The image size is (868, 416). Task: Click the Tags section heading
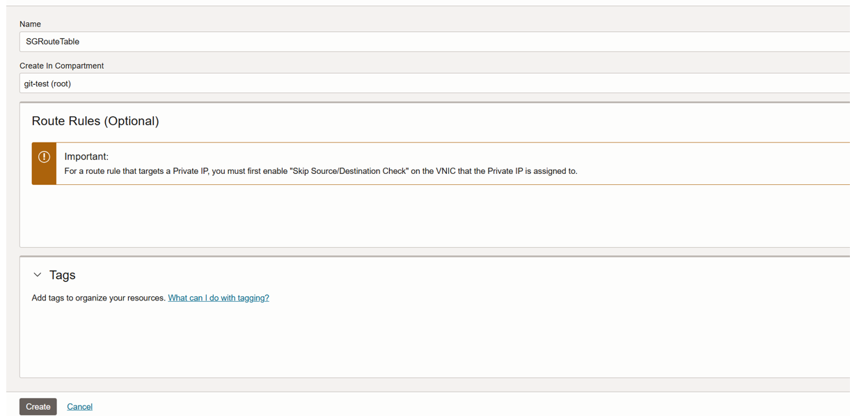pyautogui.click(x=63, y=275)
